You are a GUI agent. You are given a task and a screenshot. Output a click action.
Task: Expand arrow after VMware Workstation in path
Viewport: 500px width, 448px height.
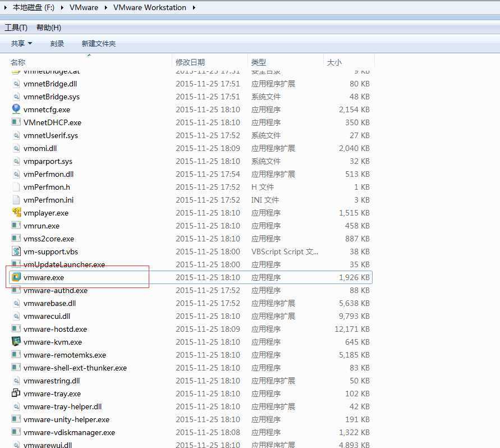point(194,7)
